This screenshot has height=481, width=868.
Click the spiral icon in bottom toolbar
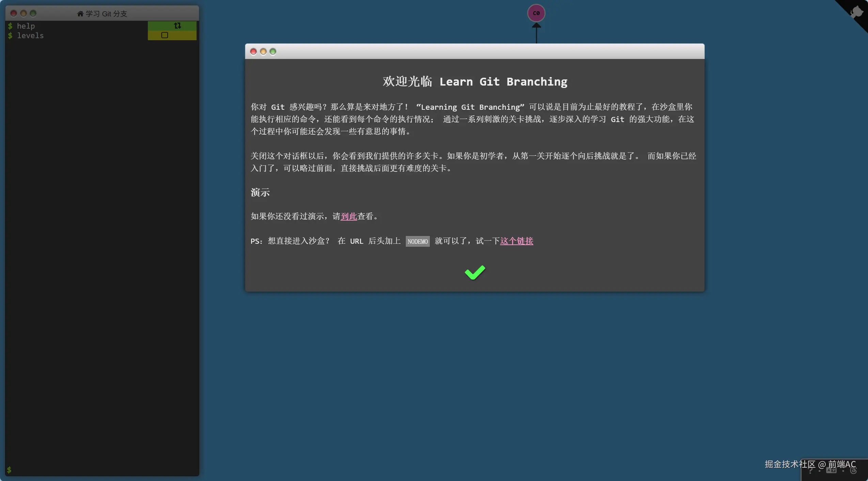[853, 471]
